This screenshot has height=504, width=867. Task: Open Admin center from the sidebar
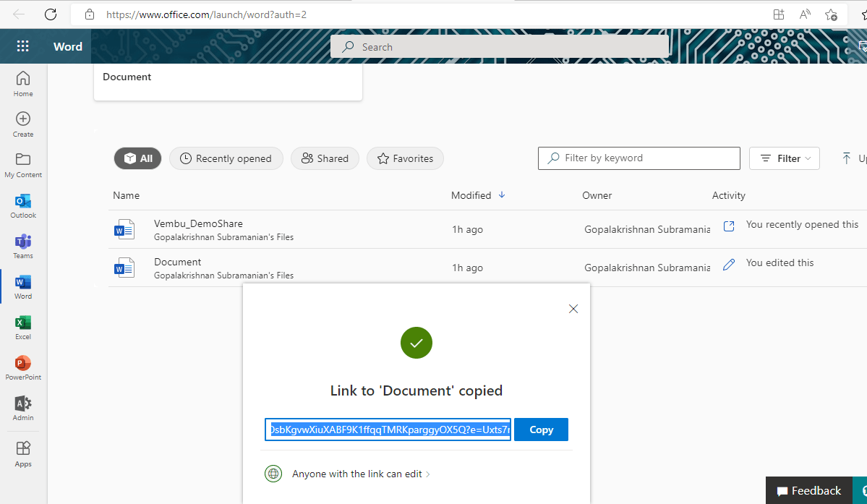[x=23, y=409]
